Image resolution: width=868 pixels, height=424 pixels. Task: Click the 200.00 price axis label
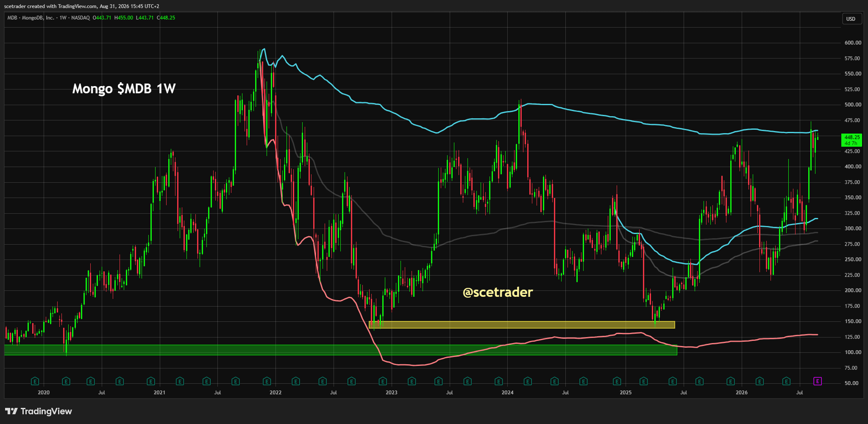tap(853, 290)
